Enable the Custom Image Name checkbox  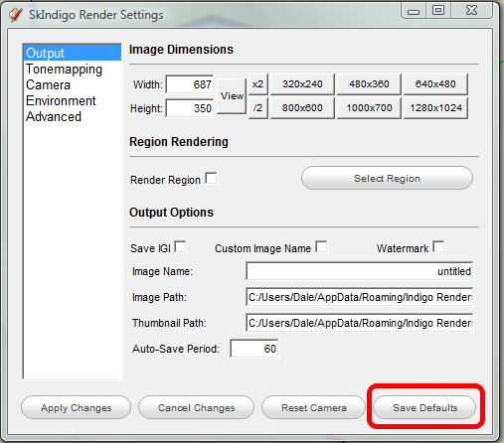[x=321, y=246]
